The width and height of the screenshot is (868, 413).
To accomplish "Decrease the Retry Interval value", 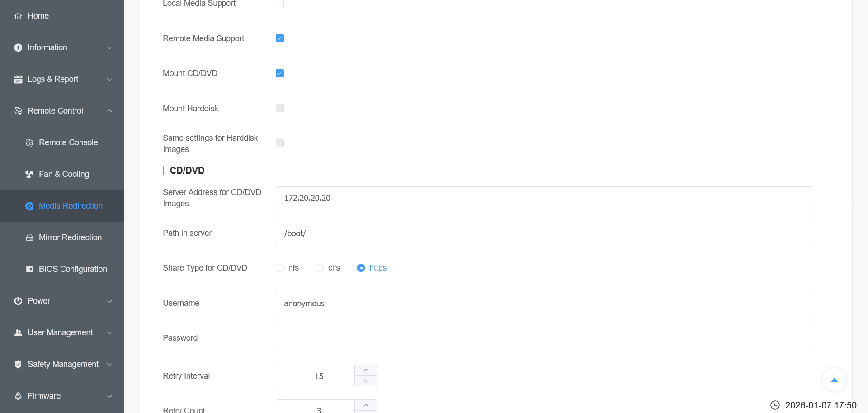I will click(366, 381).
